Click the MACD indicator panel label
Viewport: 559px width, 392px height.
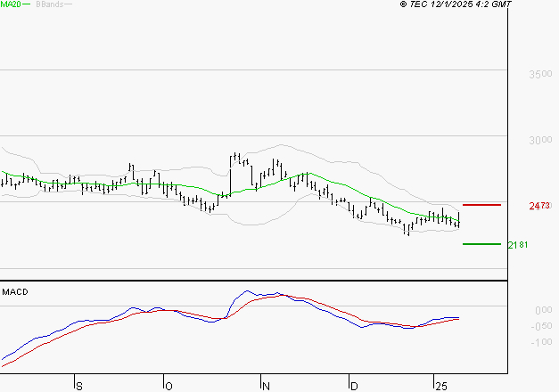[15, 291]
